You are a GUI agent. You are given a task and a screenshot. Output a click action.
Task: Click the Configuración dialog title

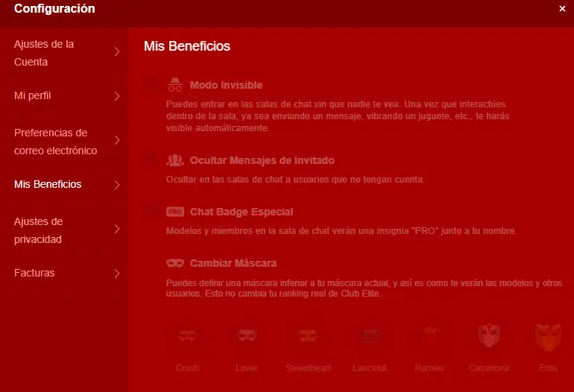pos(54,8)
